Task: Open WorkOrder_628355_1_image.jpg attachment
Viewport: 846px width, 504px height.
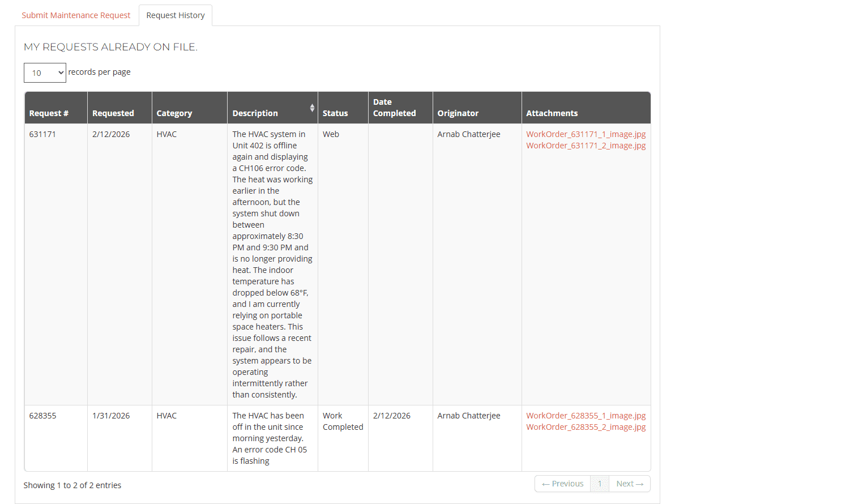Action: click(x=586, y=416)
